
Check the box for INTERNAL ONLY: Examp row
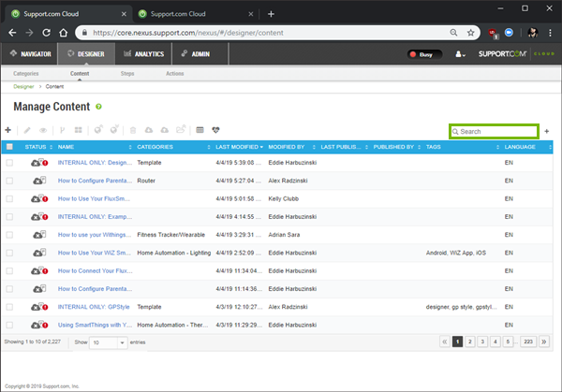[x=9, y=217]
